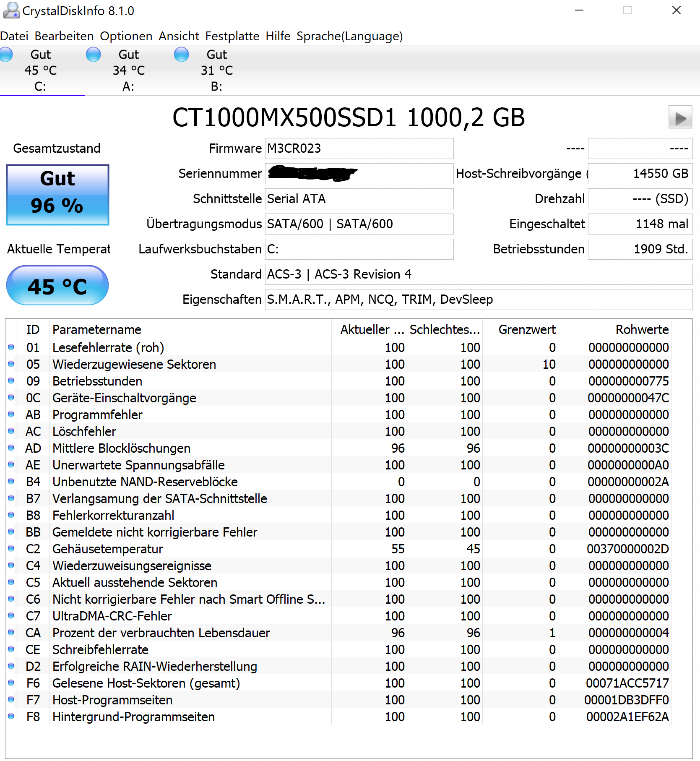Select the Wiederzuweisungsereignisse row
Viewport: 700px width, 761px height.
[x=338, y=566]
